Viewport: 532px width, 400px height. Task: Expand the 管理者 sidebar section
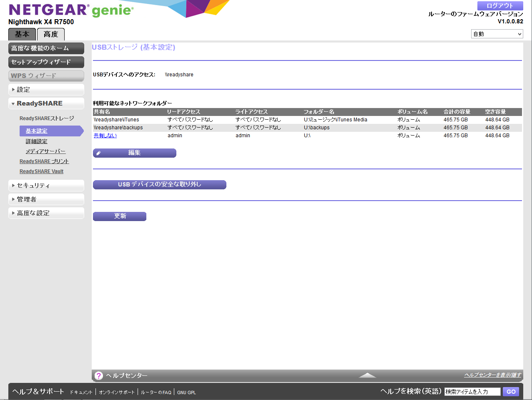click(46, 199)
